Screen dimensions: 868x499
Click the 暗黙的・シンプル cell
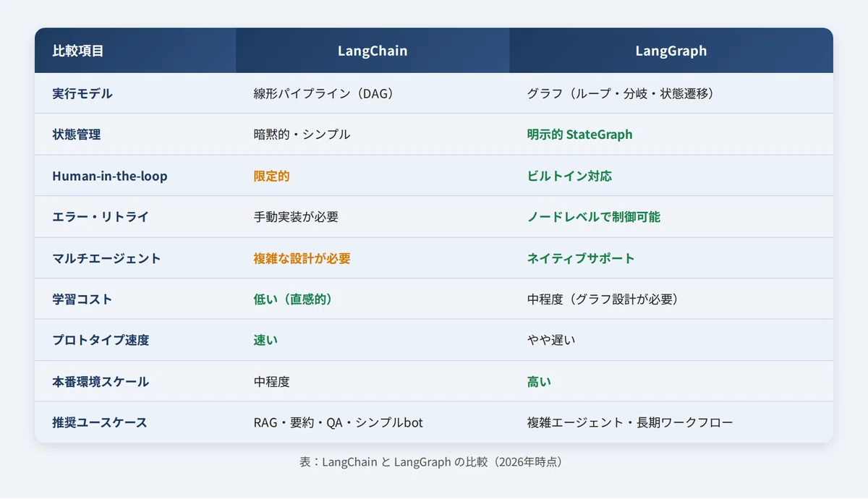[x=373, y=135]
